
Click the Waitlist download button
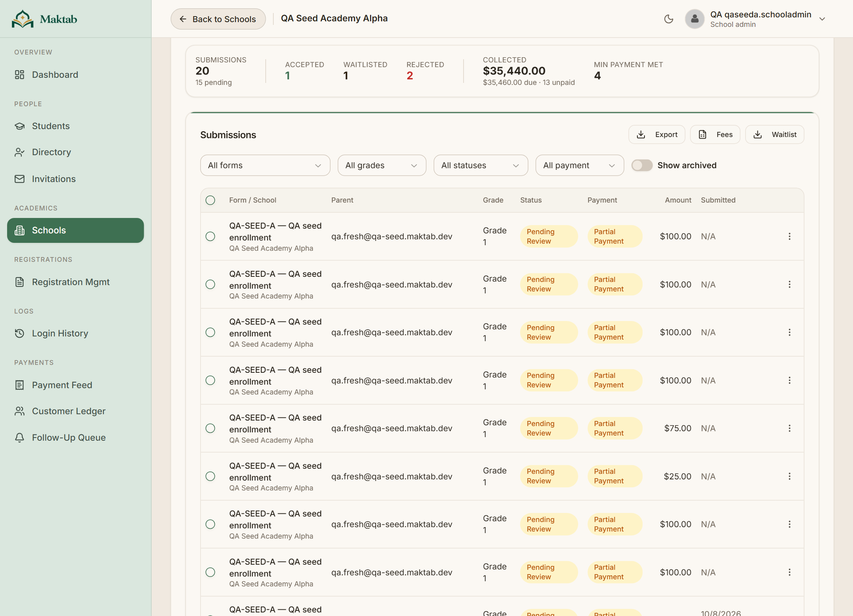(x=774, y=135)
